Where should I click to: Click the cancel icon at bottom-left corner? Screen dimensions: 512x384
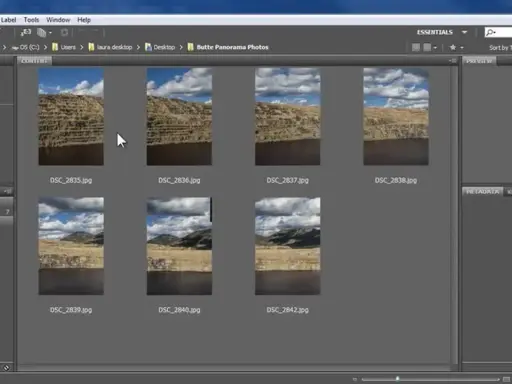[6, 368]
